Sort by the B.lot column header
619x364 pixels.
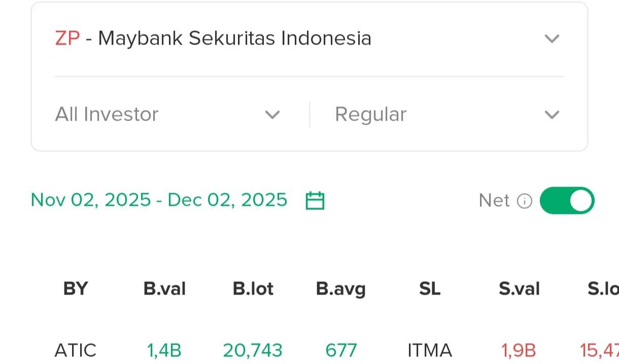pyautogui.click(x=253, y=289)
